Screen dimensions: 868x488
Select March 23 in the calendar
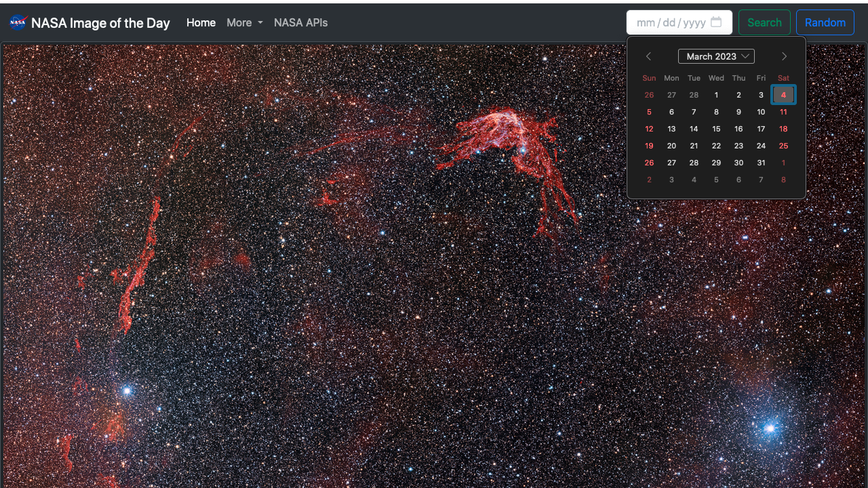[x=738, y=146]
